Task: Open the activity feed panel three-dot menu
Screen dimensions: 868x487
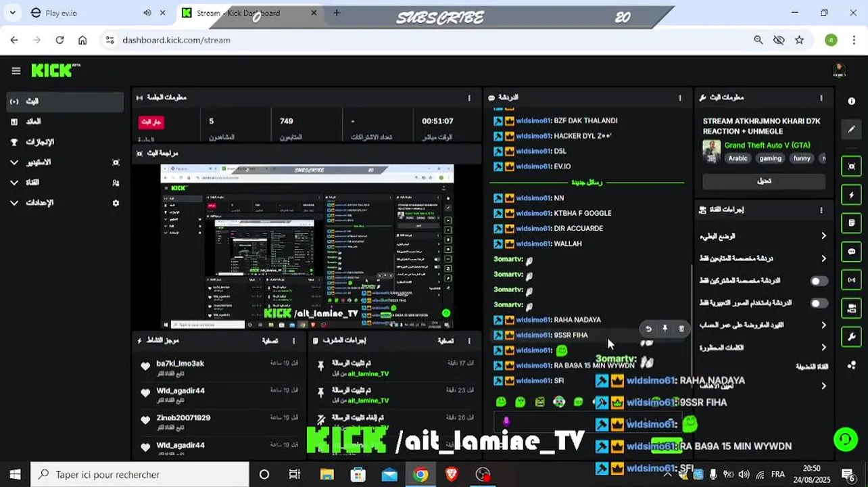Action: point(293,341)
